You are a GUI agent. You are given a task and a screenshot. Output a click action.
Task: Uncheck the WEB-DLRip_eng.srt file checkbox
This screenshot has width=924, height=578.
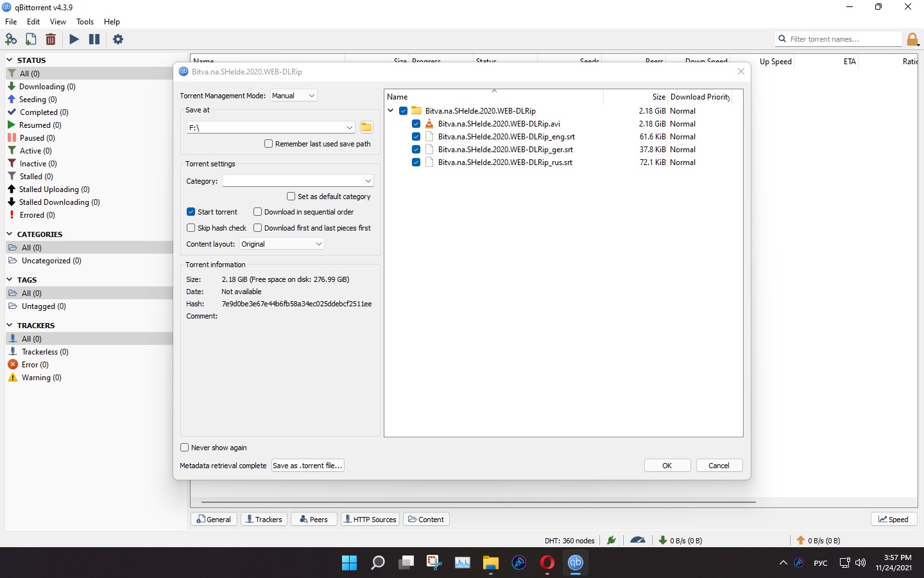(x=416, y=137)
